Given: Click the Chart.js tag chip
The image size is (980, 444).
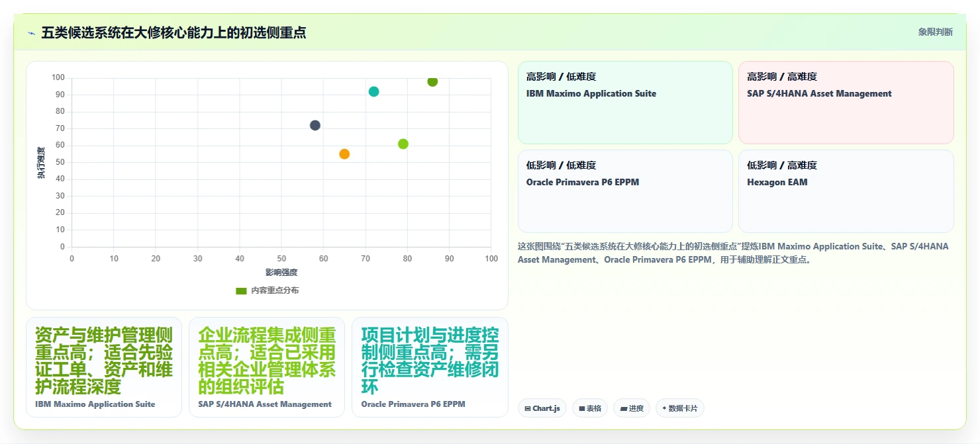Looking at the screenshot, I should point(542,408).
